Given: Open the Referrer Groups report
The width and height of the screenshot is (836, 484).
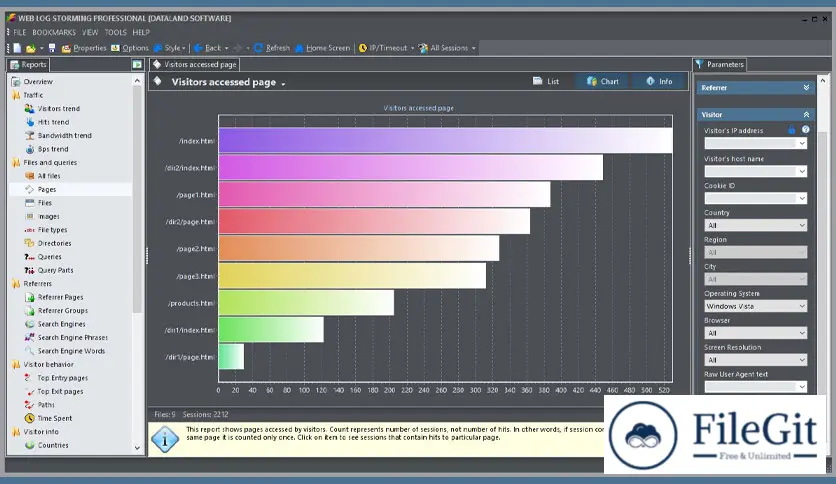Looking at the screenshot, I should point(62,311).
